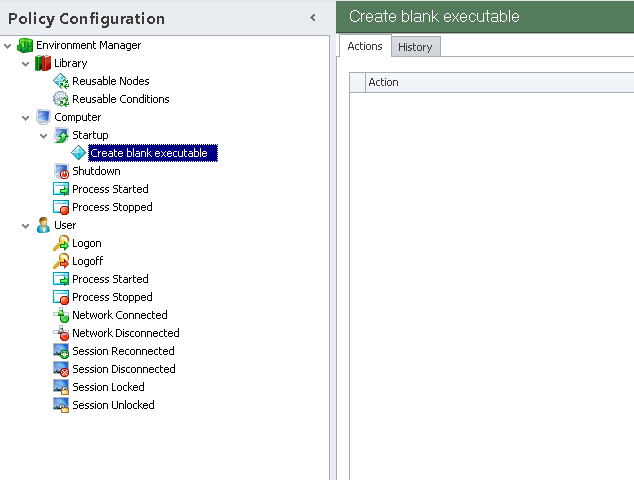The image size is (634, 483).
Task: Click the Reusable Nodes icon
Action: click(61, 81)
